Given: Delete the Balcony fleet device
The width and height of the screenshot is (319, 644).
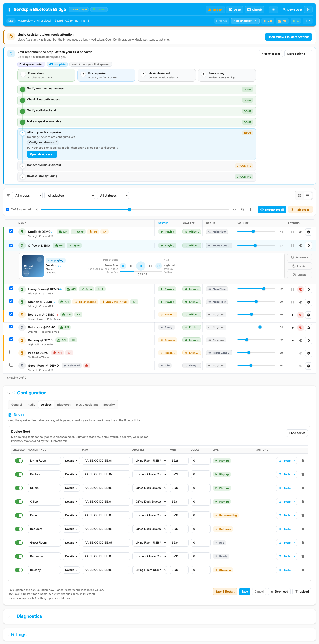Looking at the screenshot, I should tap(303, 570).
